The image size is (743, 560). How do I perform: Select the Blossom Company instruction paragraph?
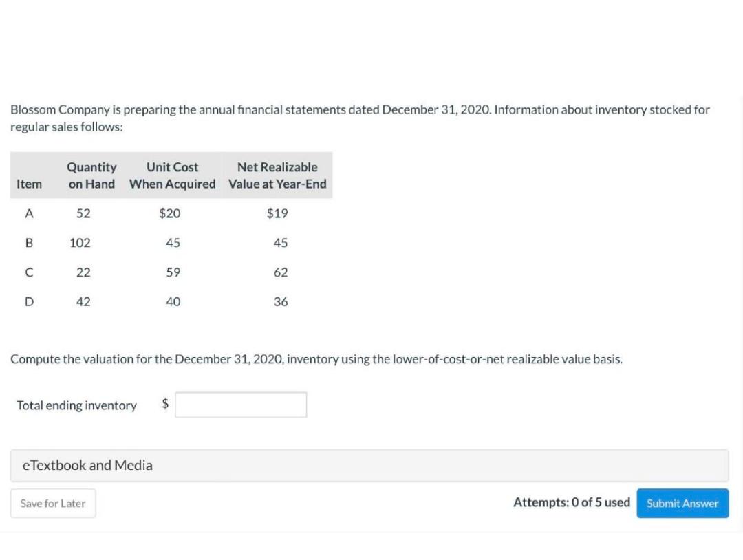(360, 118)
